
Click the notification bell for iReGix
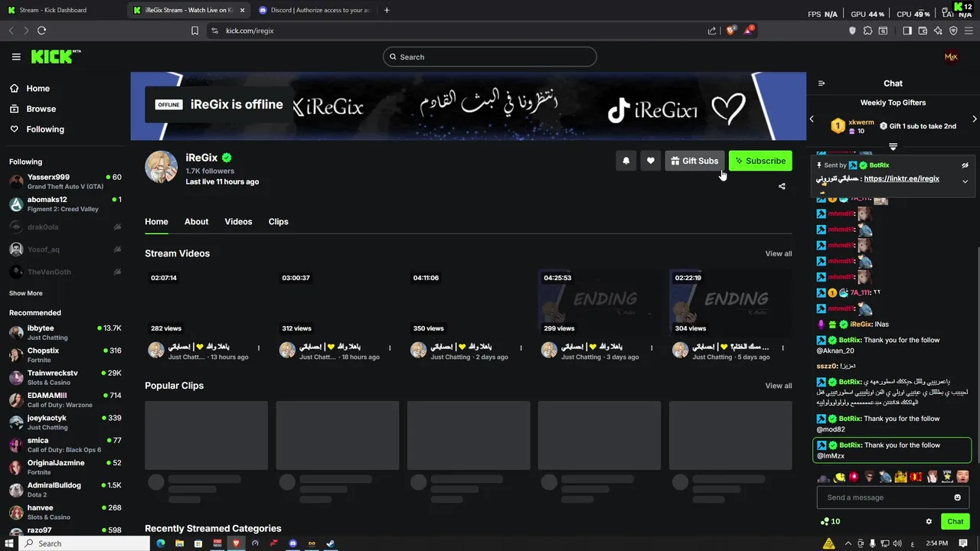pyautogui.click(x=626, y=161)
